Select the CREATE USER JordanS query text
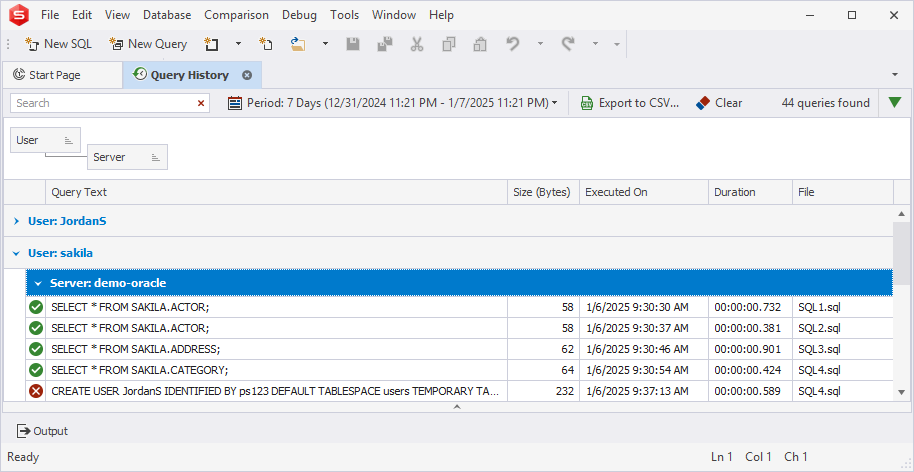Screen dimensions: 914x472 pyautogui.click(x=275, y=391)
